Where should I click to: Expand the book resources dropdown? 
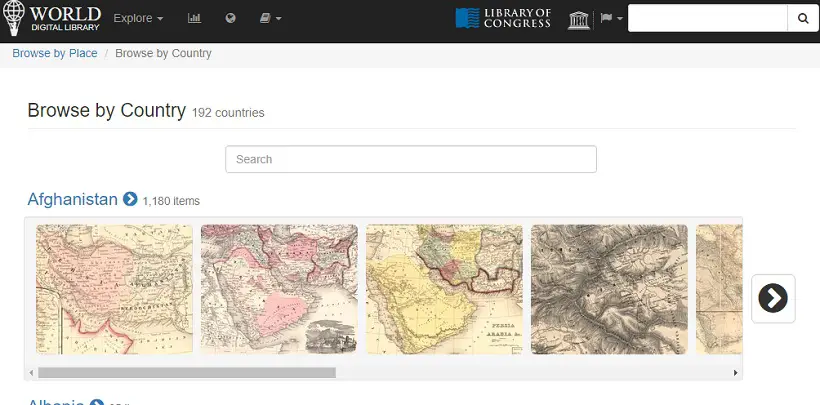[x=270, y=18]
